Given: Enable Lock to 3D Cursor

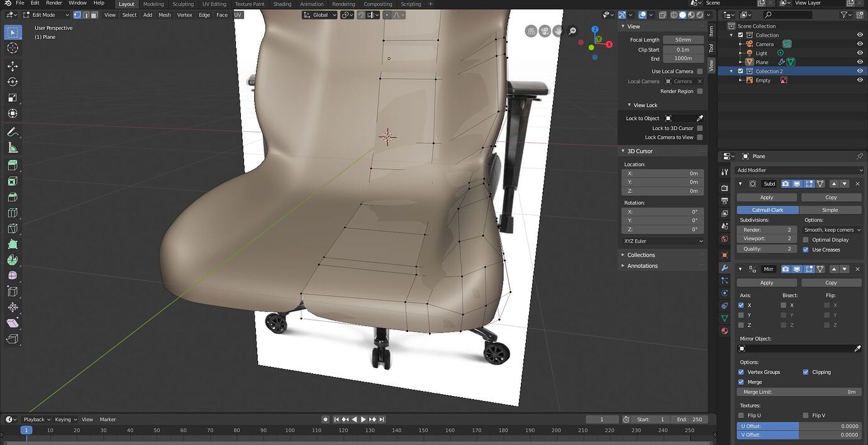Looking at the screenshot, I should pos(699,128).
